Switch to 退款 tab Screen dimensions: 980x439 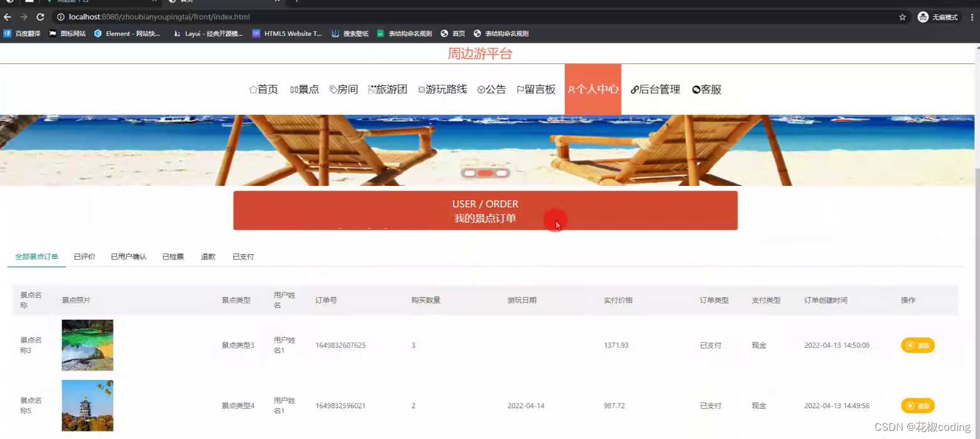tap(208, 256)
